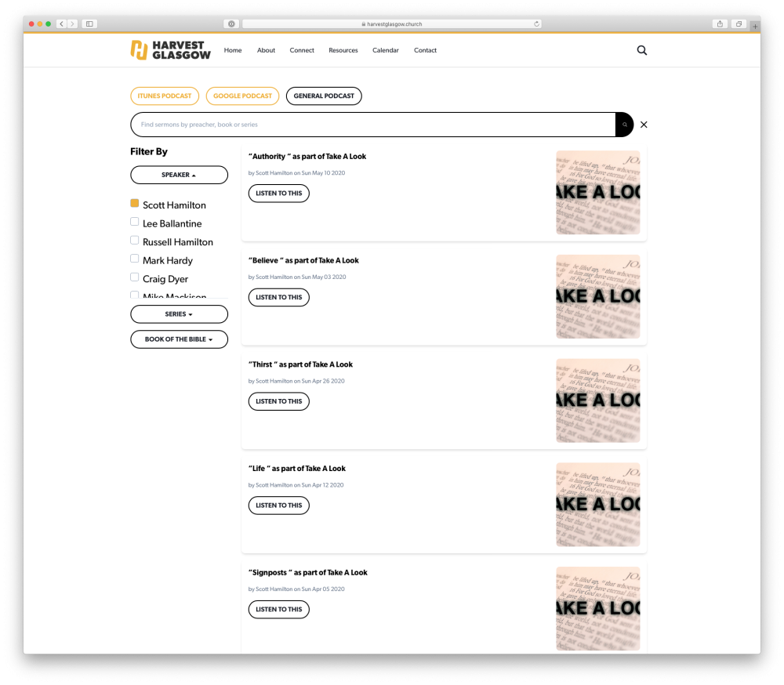Reload the page via the refresh icon

tap(536, 24)
